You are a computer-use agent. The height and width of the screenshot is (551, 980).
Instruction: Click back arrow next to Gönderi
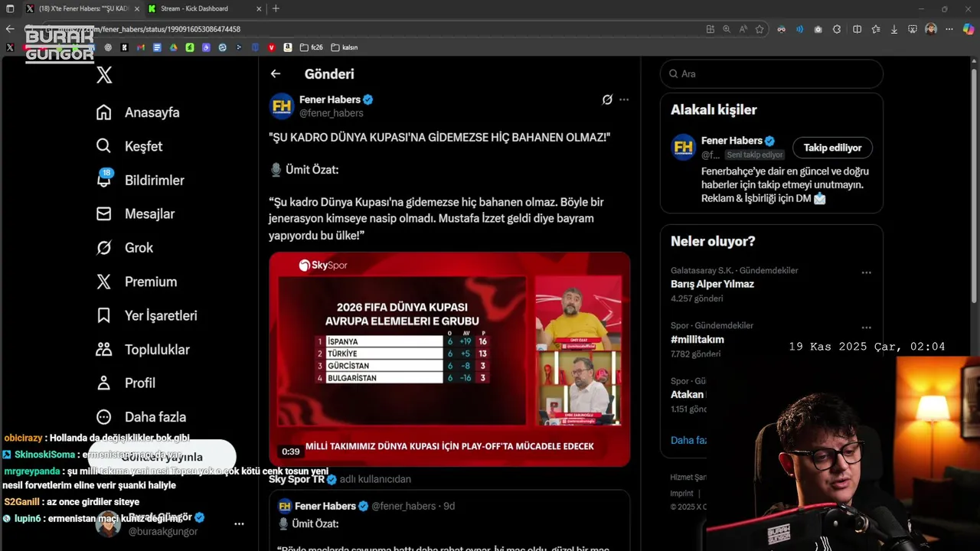tap(276, 74)
